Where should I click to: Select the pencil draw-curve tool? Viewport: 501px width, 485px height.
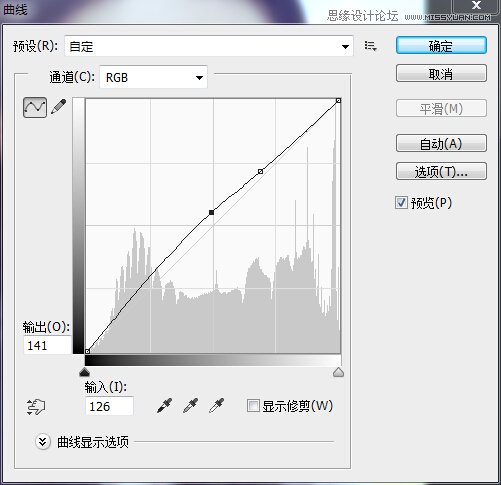pos(59,107)
